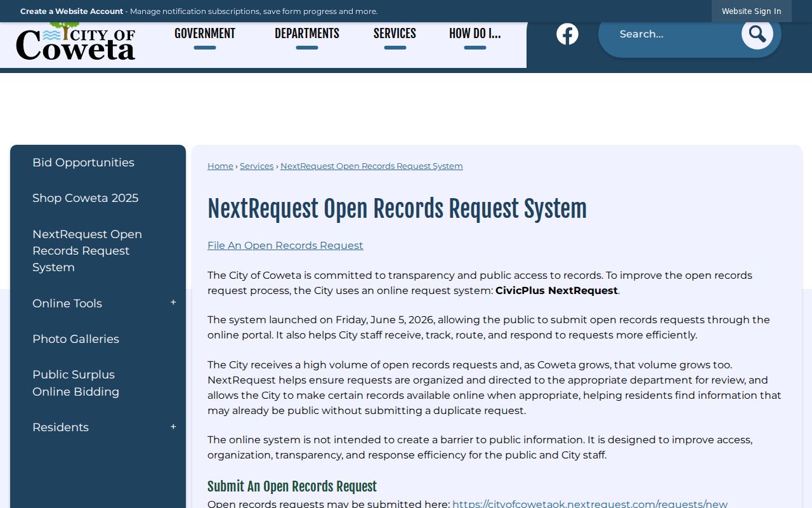Focus the Search input field

coord(672,34)
